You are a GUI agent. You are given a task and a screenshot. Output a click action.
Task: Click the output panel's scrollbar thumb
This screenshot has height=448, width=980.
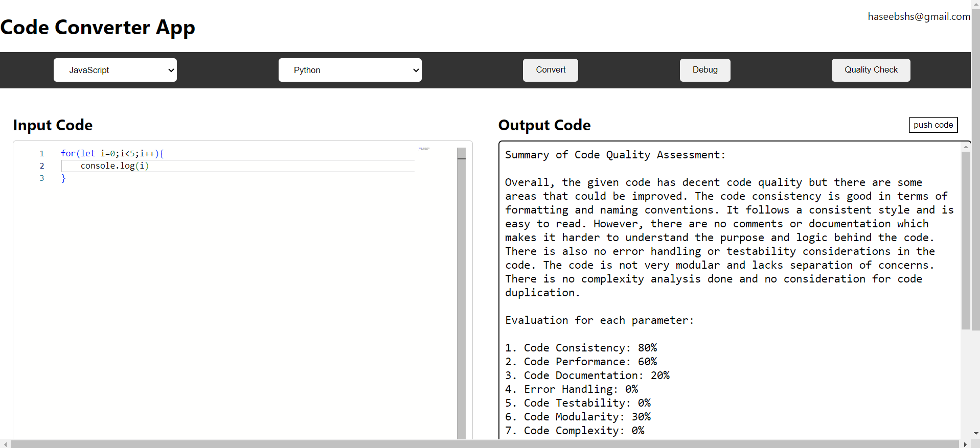(965, 240)
